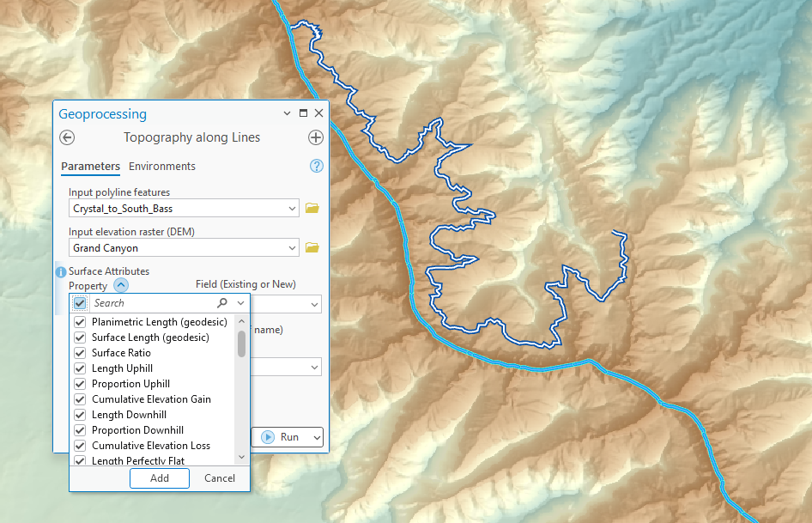Click the Run play icon
This screenshot has height=523, width=812.
coord(268,437)
